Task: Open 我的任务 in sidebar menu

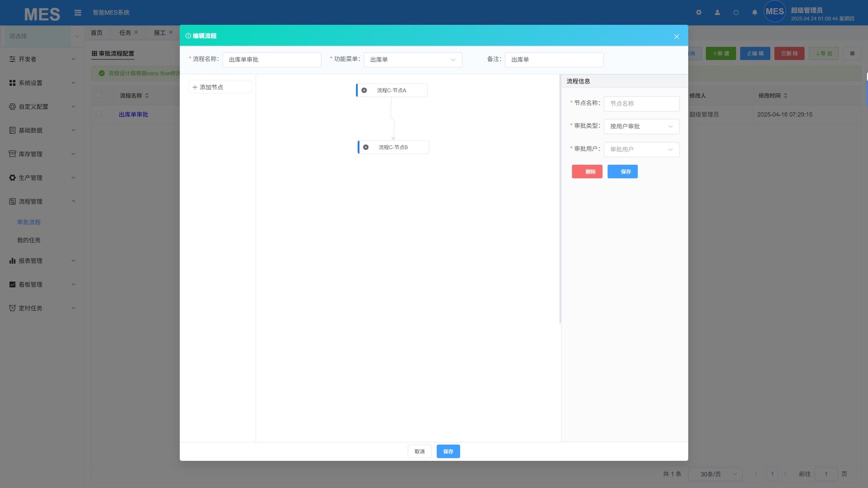Action: pos(29,240)
